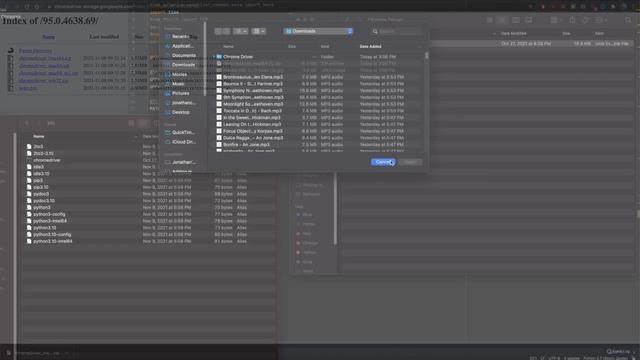Image resolution: width=640 pixels, height=360 pixels.
Task: Expand the Chrome Driver folder disclosure triangle
Action: (213, 57)
